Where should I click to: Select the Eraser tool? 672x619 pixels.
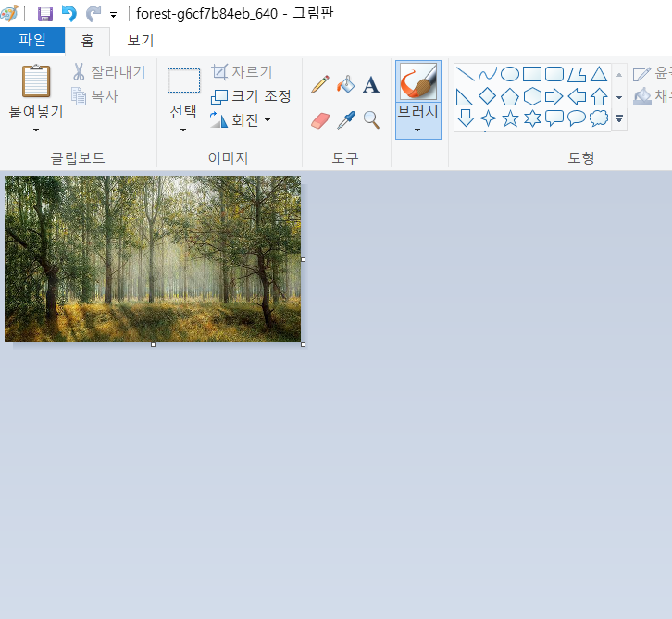click(x=319, y=120)
